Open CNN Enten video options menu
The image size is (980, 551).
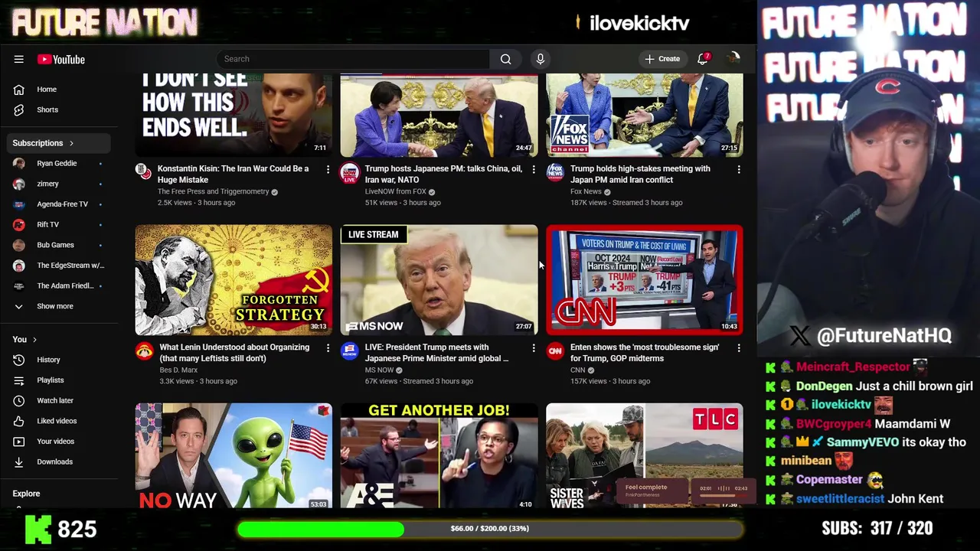click(739, 347)
